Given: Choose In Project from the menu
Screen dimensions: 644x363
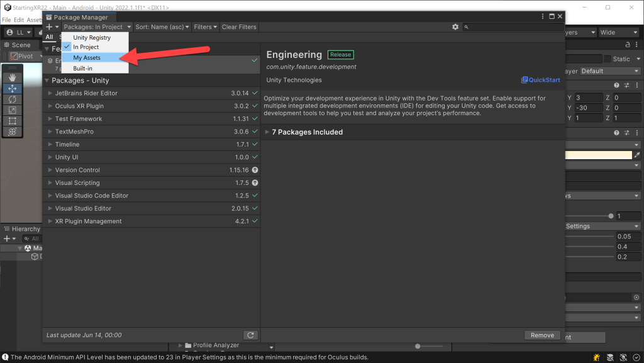Looking at the screenshot, I should pos(96,47).
